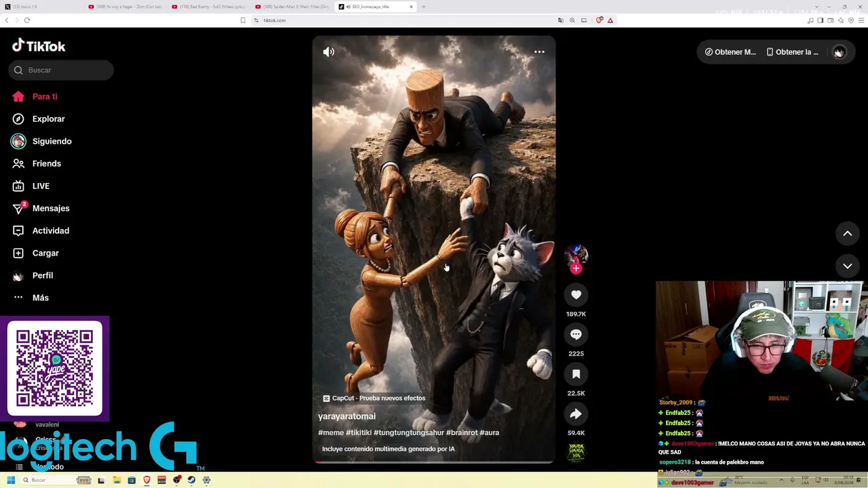This screenshot has height=488, width=868.
Task: Open Microsoft Store from the taskbar
Action: (132, 481)
